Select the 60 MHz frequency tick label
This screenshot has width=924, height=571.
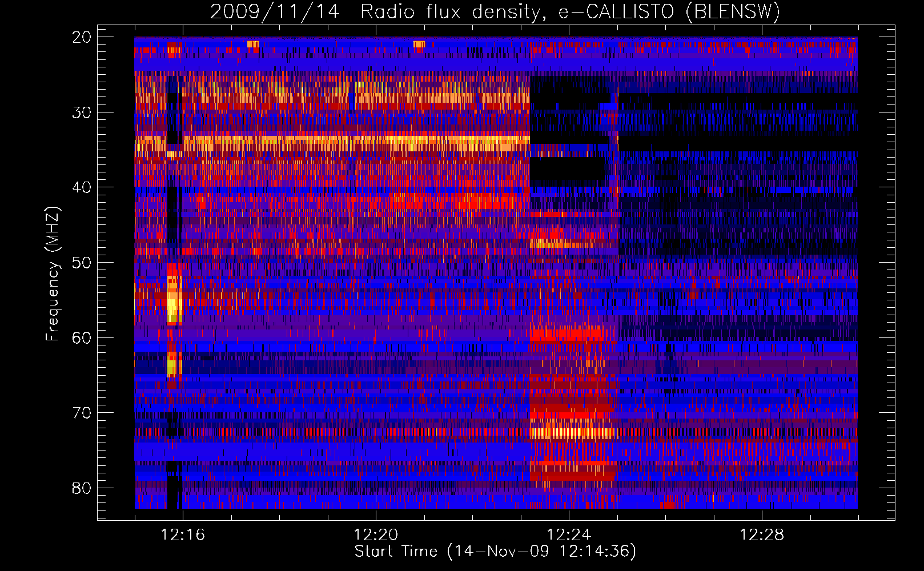(x=82, y=337)
